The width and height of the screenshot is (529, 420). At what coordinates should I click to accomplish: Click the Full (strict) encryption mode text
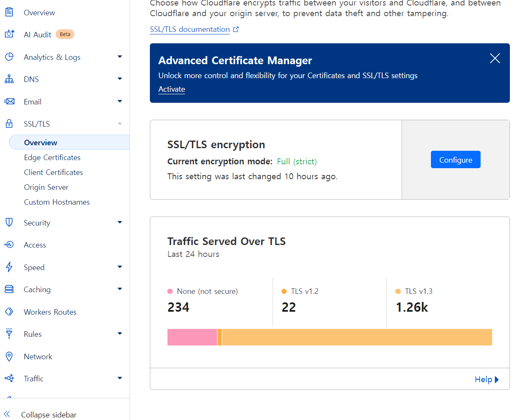[x=297, y=161]
